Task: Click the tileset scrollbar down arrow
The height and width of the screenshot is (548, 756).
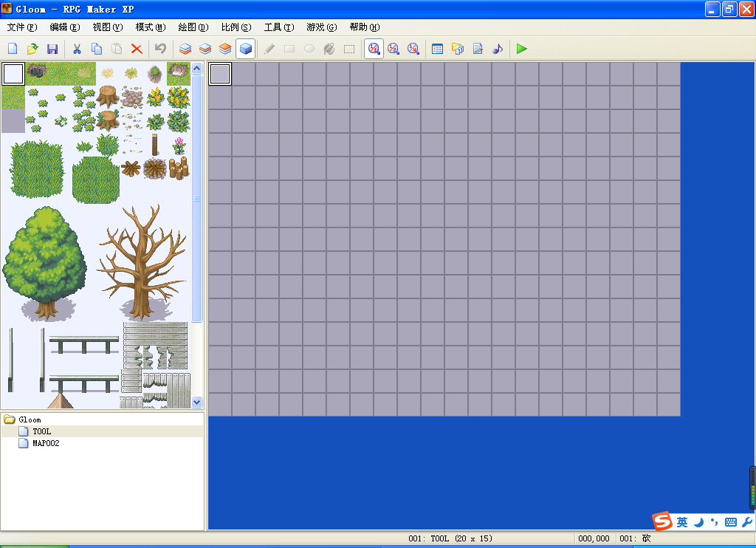Action: coord(196,401)
